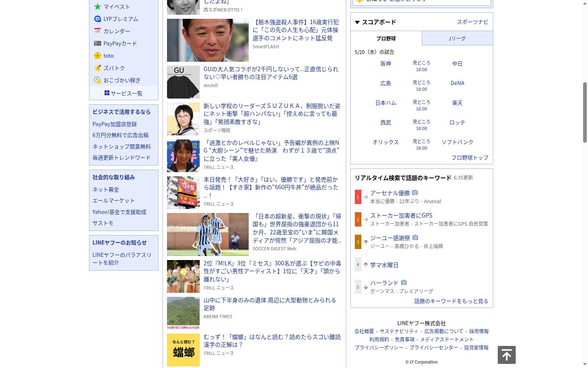The image size is (588, 368).
Task: Open 蟷螂 kanji quiz thumbnail
Action: 183,350
